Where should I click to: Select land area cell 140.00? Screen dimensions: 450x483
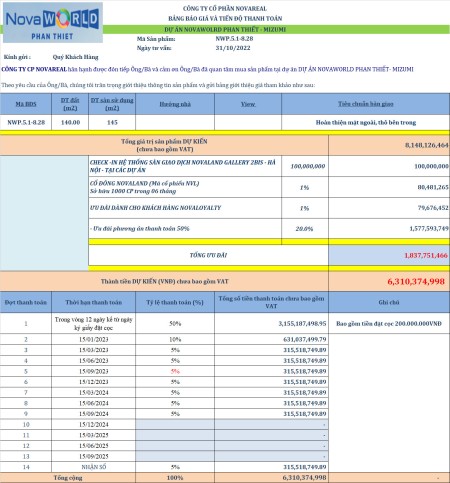(x=70, y=122)
